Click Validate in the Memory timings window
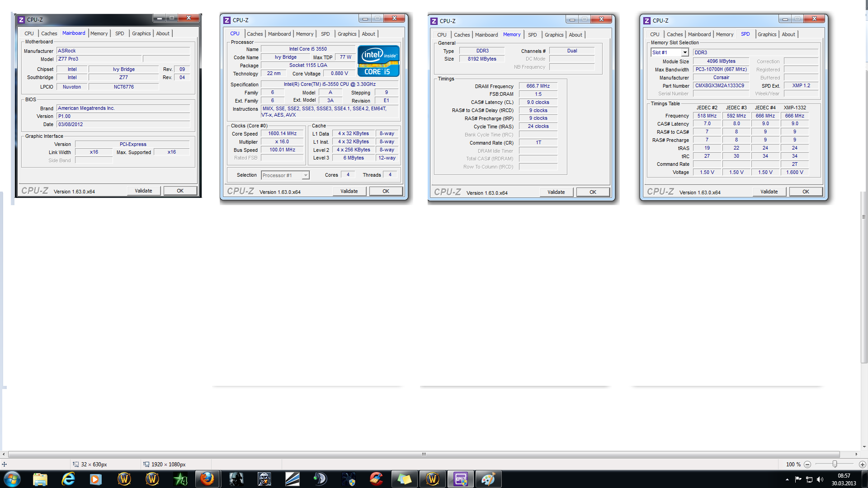Image resolution: width=868 pixels, height=488 pixels. 556,192
